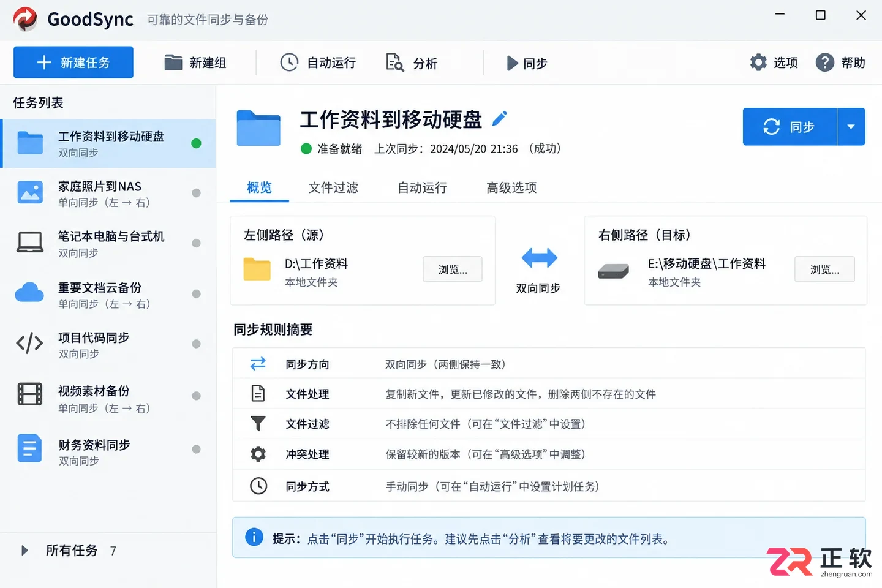The width and height of the screenshot is (882, 588).
Task: Select task 项目代码同步
Action: click(108, 345)
